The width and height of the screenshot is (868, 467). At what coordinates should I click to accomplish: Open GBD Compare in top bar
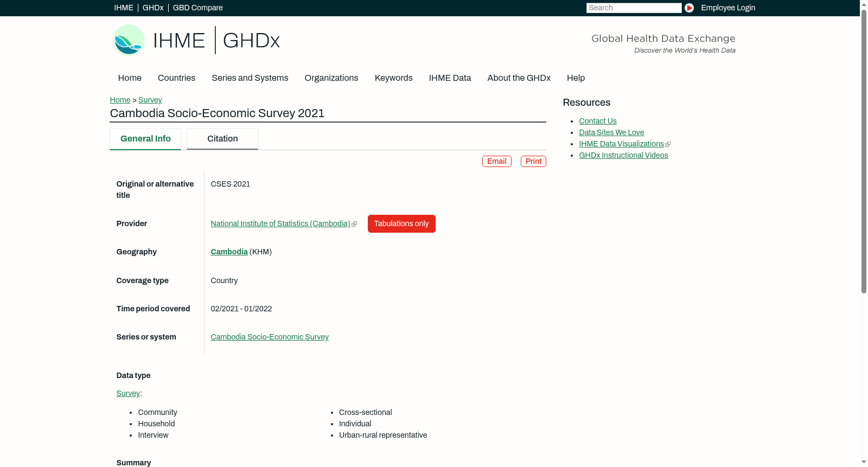point(197,8)
